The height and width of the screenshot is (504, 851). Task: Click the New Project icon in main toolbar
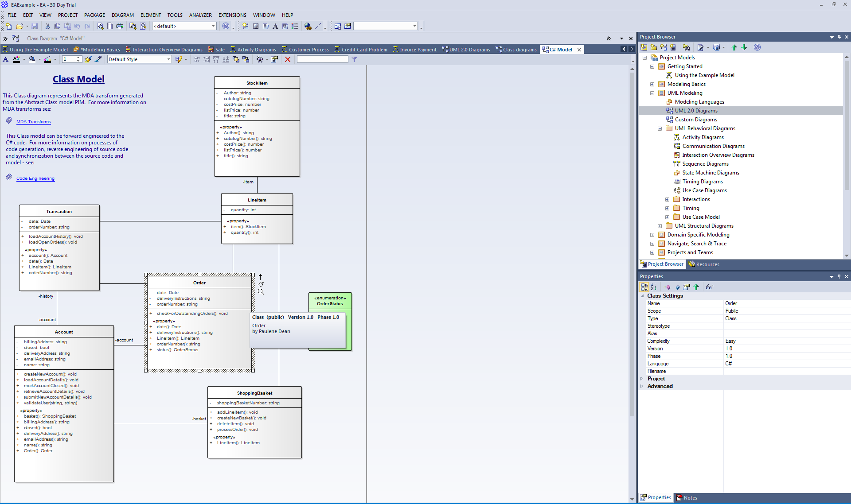coord(8,26)
